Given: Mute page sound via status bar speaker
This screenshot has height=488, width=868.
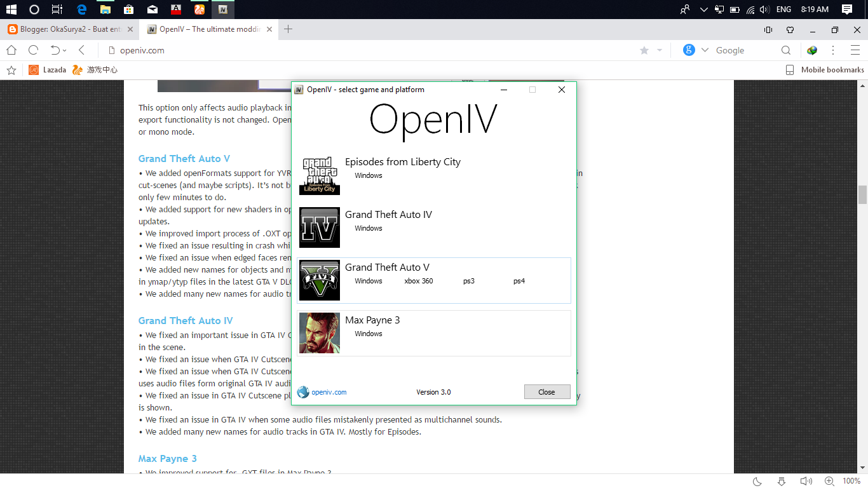Looking at the screenshot, I should (x=806, y=481).
